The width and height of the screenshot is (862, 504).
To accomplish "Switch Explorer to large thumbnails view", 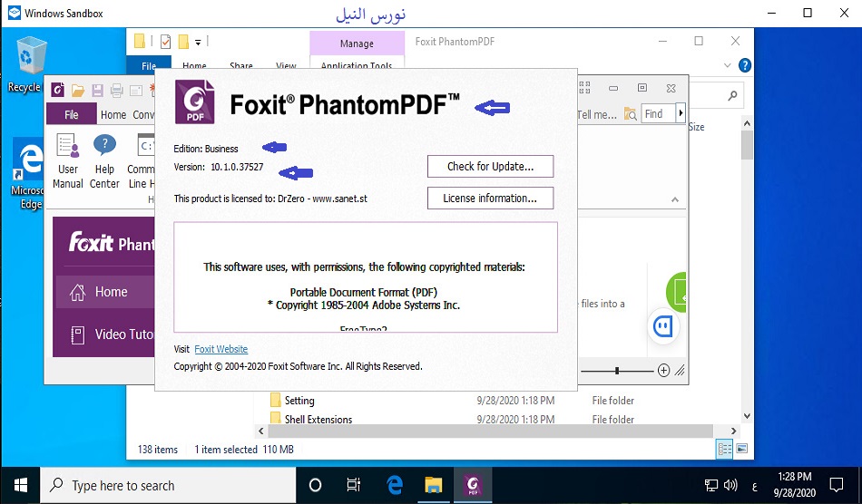I will tap(741, 449).
